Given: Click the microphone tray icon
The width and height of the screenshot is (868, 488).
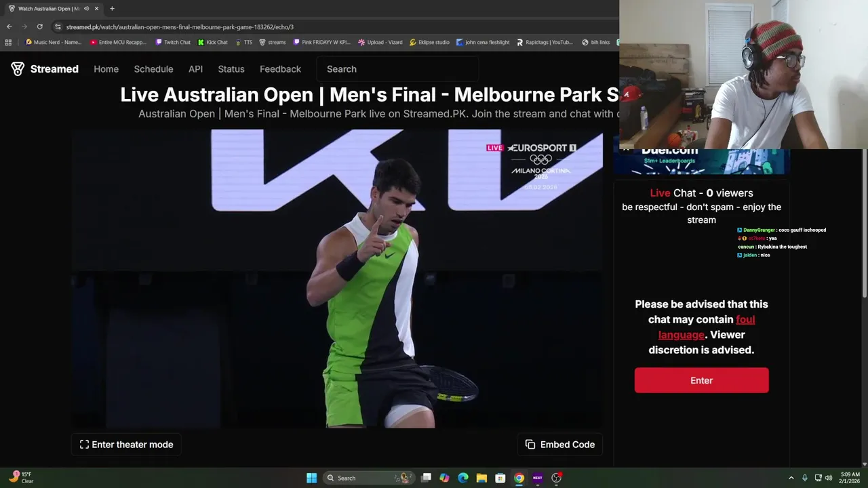Looking at the screenshot, I should point(805,478).
